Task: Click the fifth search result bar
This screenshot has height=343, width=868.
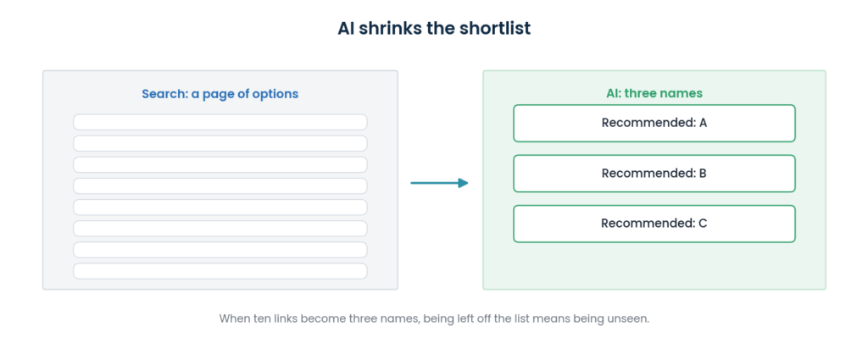Action: (220, 207)
